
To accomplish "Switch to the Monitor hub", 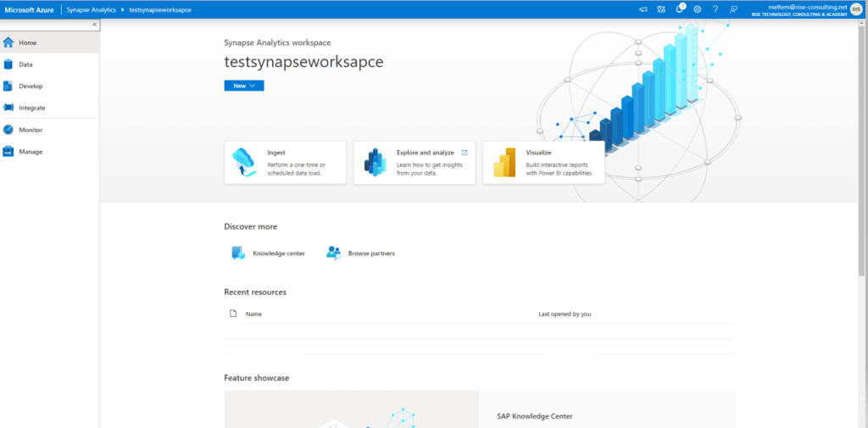I will [30, 131].
